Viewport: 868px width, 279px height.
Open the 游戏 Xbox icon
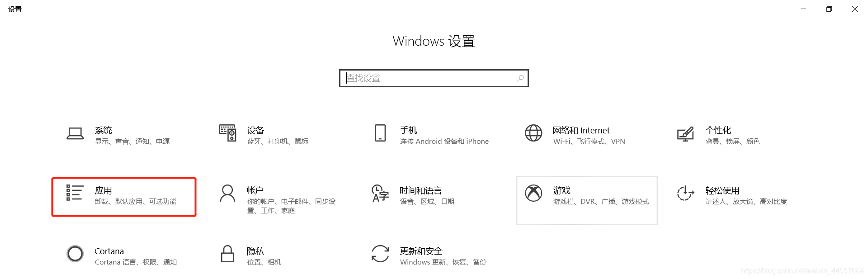click(533, 193)
